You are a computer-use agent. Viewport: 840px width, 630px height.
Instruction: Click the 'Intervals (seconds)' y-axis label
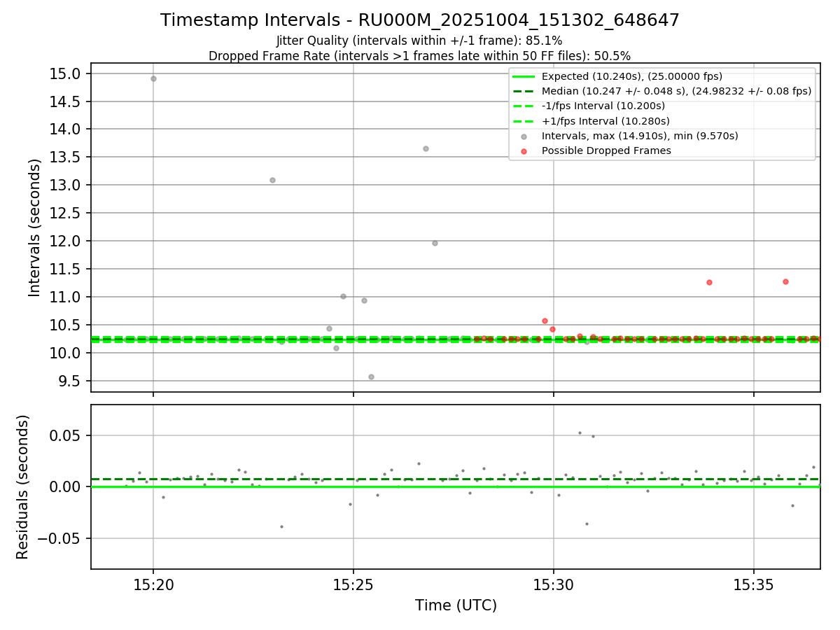coord(35,227)
